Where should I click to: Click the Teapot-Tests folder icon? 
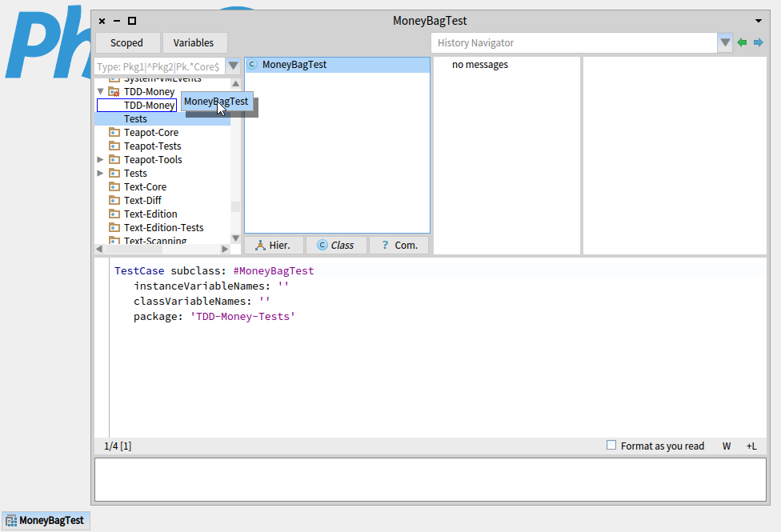click(114, 146)
